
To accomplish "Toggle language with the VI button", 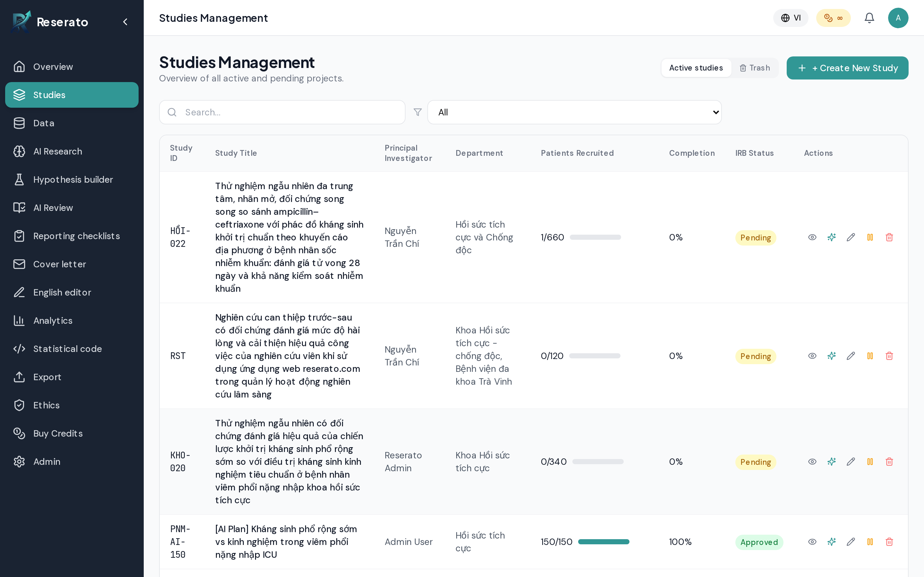I will tap(790, 18).
